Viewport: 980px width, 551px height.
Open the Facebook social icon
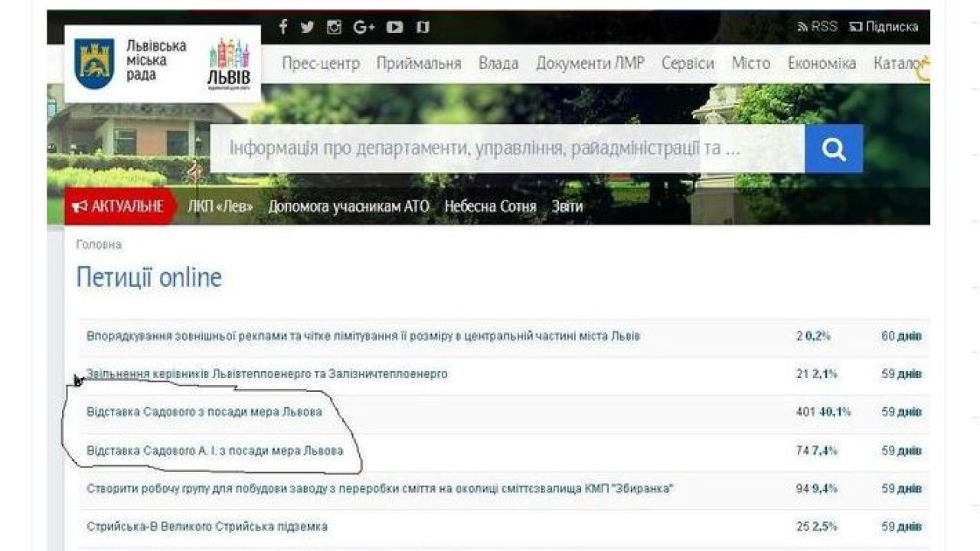tap(283, 26)
